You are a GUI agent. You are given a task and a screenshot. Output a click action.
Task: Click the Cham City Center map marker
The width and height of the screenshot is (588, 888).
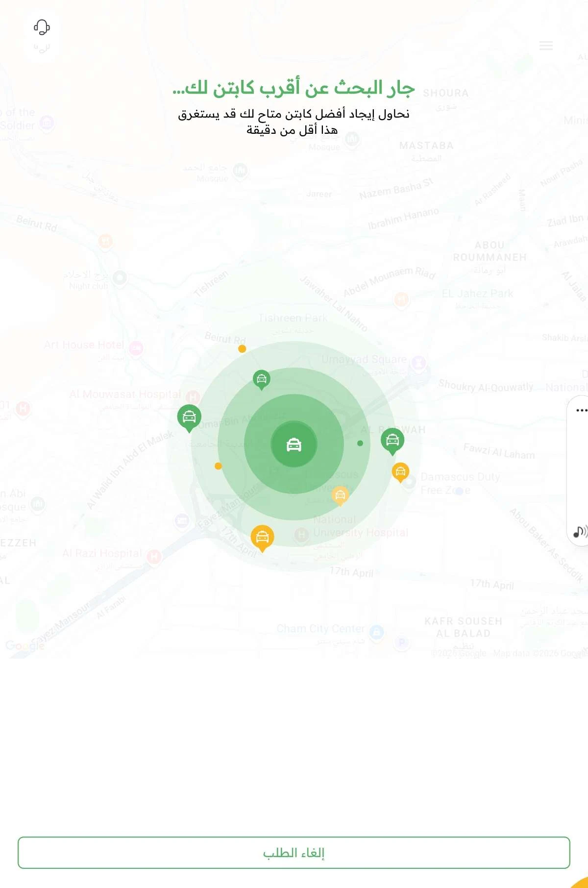[376, 632]
